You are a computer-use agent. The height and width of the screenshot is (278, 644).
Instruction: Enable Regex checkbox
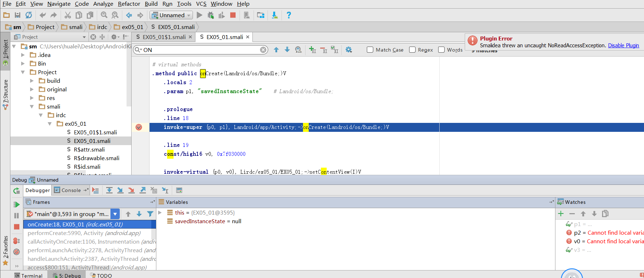pos(412,50)
